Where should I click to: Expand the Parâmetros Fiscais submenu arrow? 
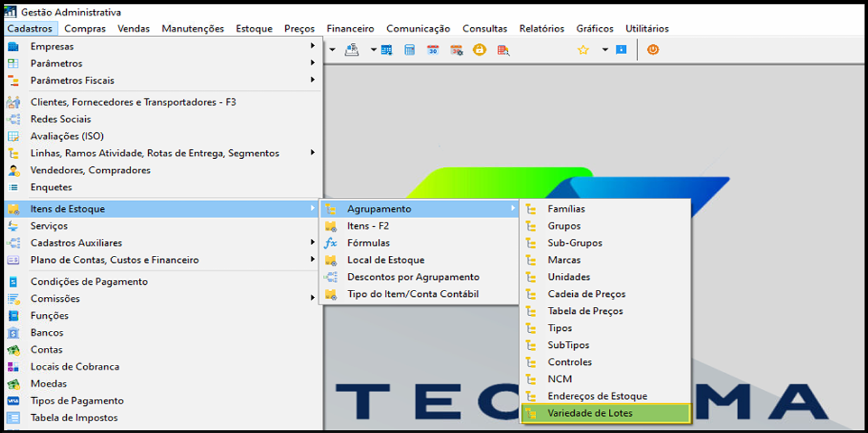coord(313,80)
